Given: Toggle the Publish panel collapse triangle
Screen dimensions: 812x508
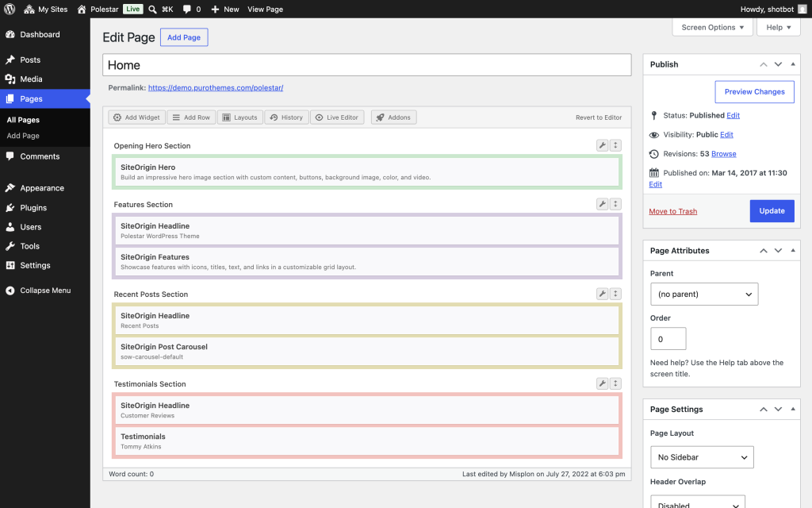Looking at the screenshot, I should click(792, 64).
